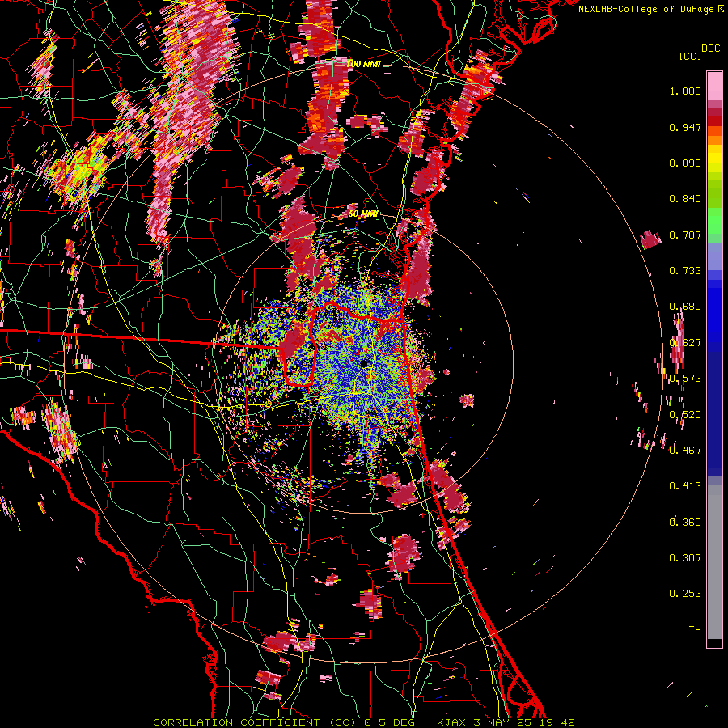Pick the pink swatch beside 1.000
Viewport: 728px width, 728px height.
pos(714,86)
